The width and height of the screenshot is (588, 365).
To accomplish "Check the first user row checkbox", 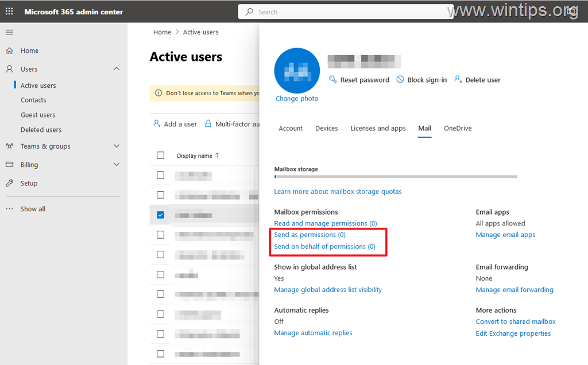I will click(x=161, y=175).
